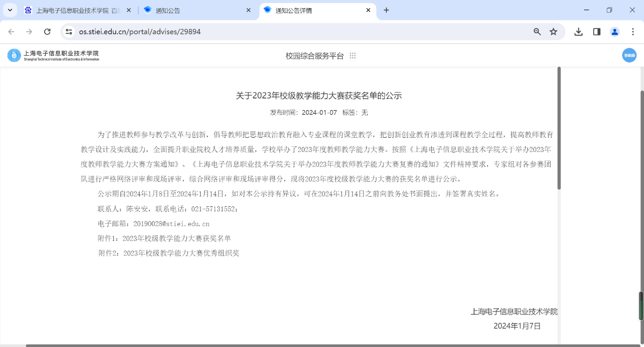Reload the page with refresh icon

47,31
